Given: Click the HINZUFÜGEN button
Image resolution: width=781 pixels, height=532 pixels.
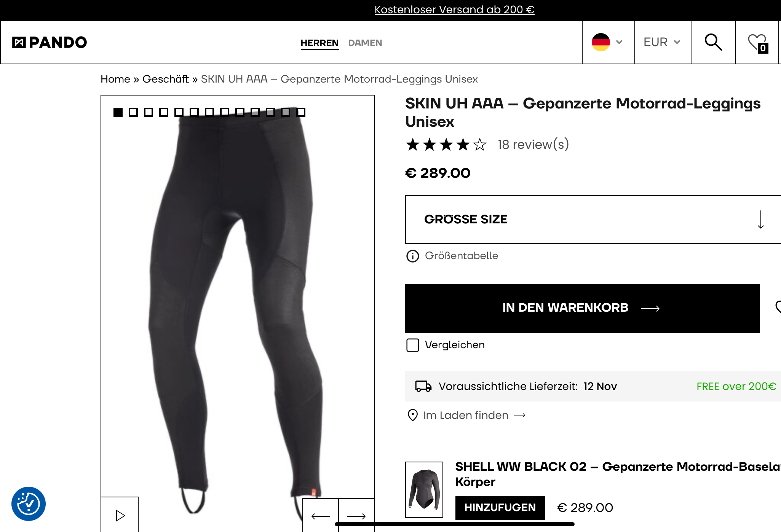Looking at the screenshot, I should point(500,508).
